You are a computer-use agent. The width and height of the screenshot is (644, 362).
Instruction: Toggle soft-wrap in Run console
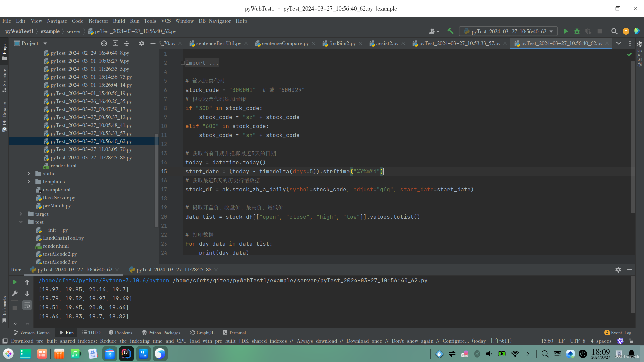(27, 305)
